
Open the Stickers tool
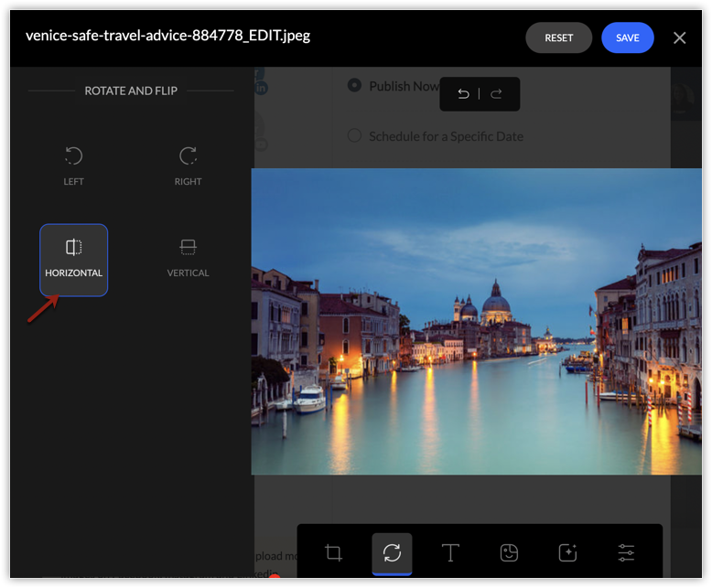(509, 552)
